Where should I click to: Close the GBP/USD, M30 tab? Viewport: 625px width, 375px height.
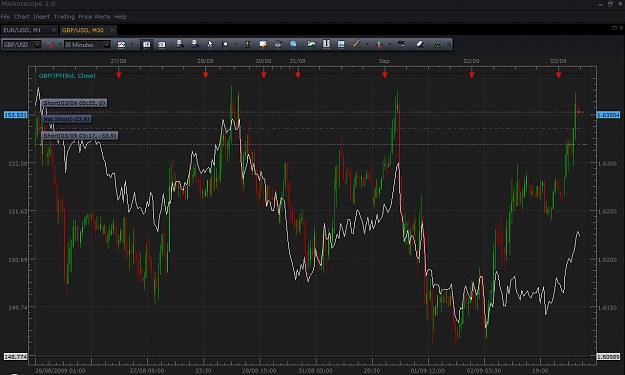(112, 30)
